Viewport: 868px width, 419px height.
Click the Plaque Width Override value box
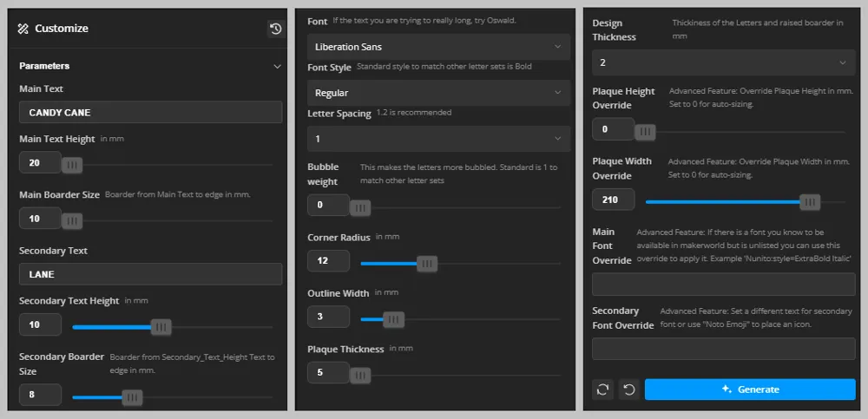(x=614, y=200)
